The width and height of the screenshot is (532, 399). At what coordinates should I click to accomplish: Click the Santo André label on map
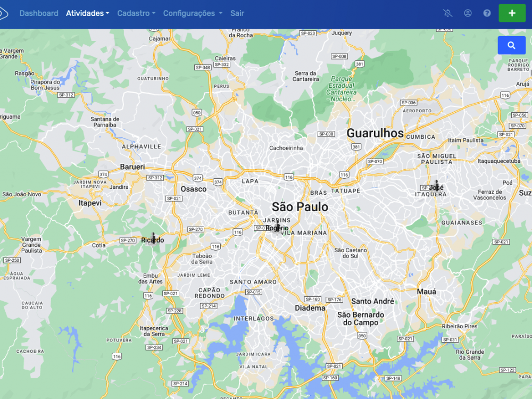click(x=372, y=301)
